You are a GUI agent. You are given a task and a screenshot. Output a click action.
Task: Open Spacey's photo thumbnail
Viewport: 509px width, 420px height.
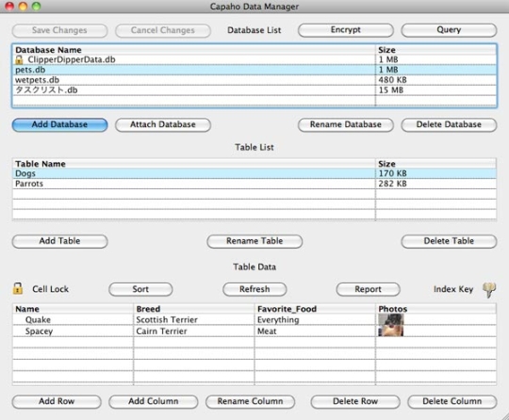391,331
